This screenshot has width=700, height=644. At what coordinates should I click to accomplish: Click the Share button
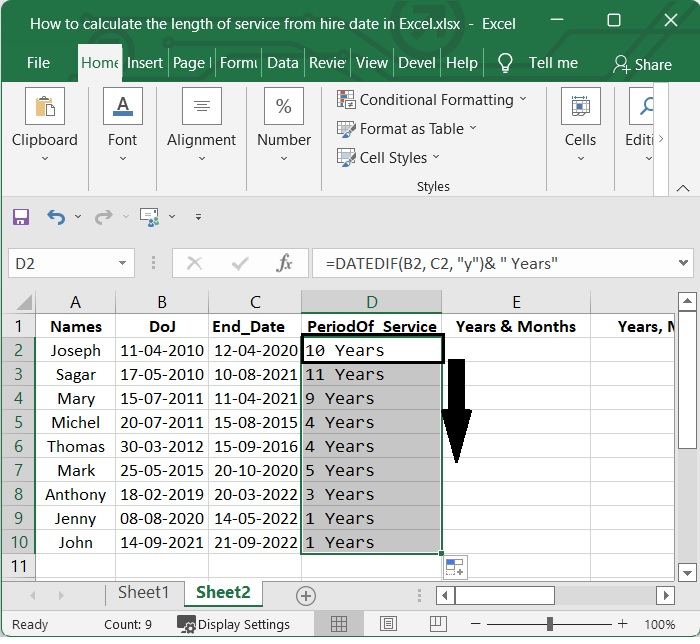pyautogui.click(x=642, y=64)
